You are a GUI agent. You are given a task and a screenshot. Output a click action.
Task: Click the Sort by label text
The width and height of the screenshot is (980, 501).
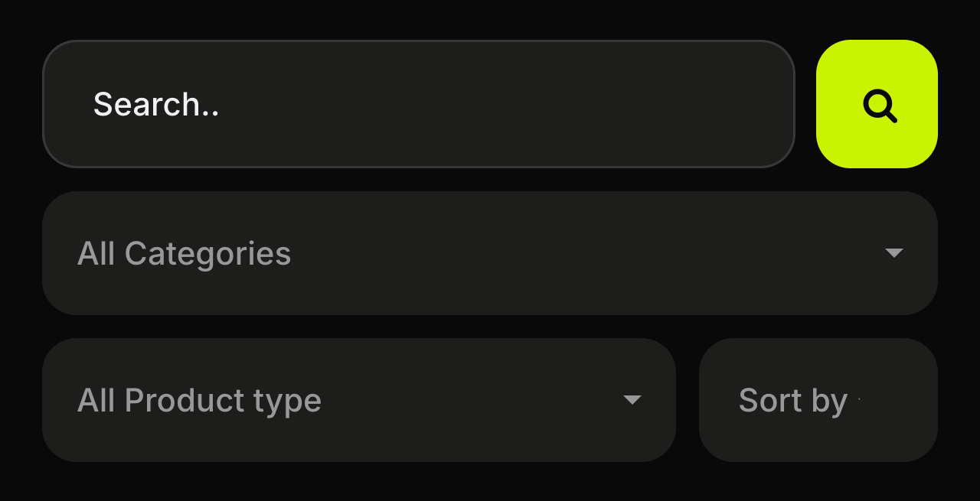(x=793, y=402)
